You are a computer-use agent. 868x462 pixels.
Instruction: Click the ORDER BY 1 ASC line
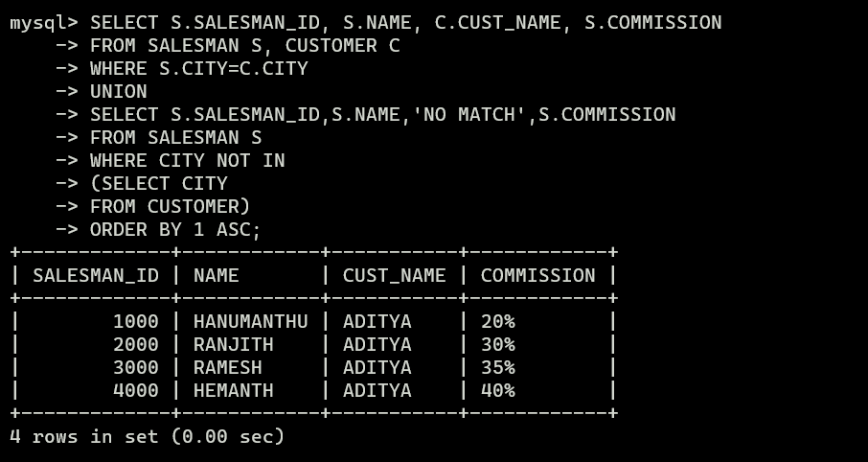[x=175, y=229]
